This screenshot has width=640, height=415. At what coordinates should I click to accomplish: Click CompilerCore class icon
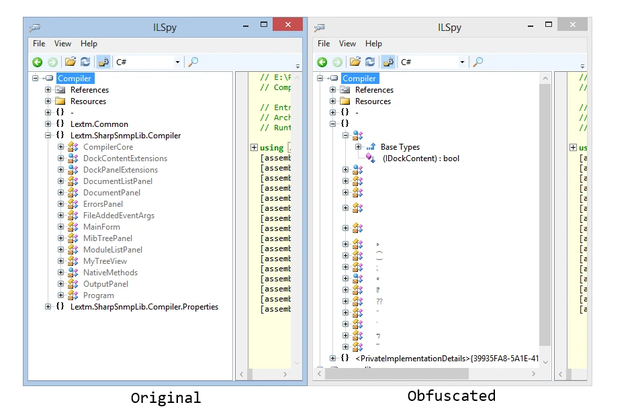tap(73, 146)
